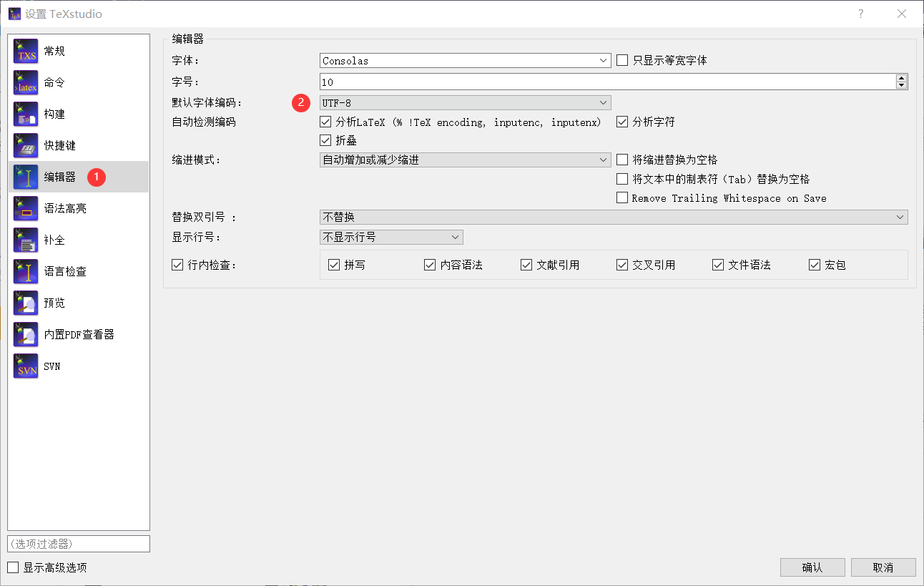The width and height of the screenshot is (924, 586).
Task: Enable 显示高级选项 checkbox
Action: coord(13,567)
